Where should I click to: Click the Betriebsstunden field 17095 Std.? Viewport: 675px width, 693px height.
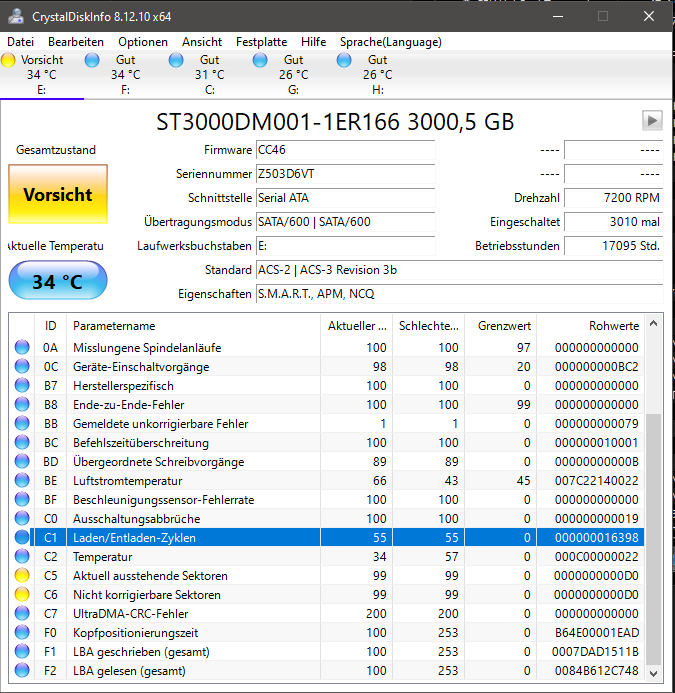click(x=614, y=246)
